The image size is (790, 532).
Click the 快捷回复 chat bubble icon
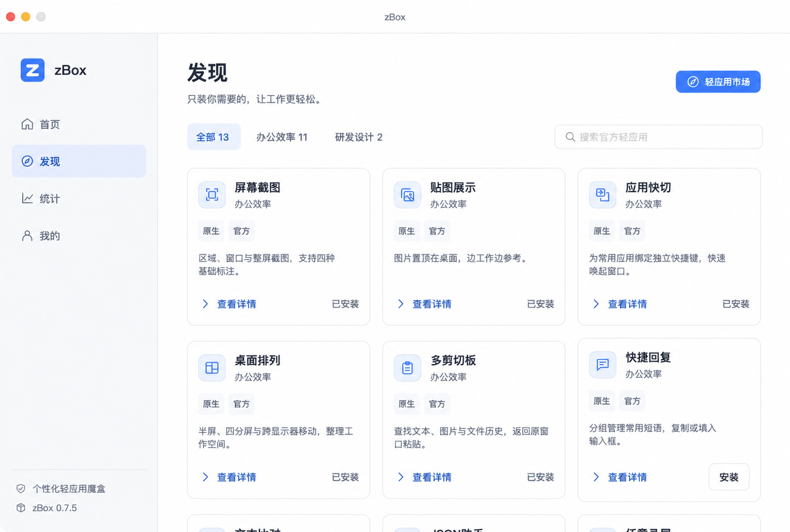pos(603,365)
